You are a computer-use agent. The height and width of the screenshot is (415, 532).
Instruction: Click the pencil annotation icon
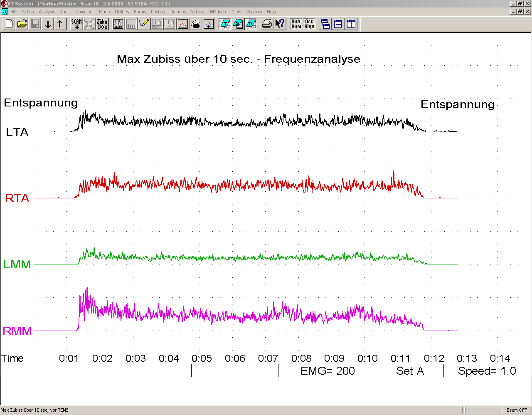tap(144, 24)
